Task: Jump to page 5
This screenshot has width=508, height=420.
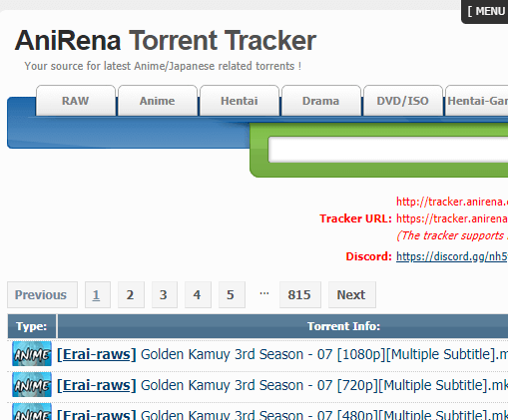Action: click(232, 295)
